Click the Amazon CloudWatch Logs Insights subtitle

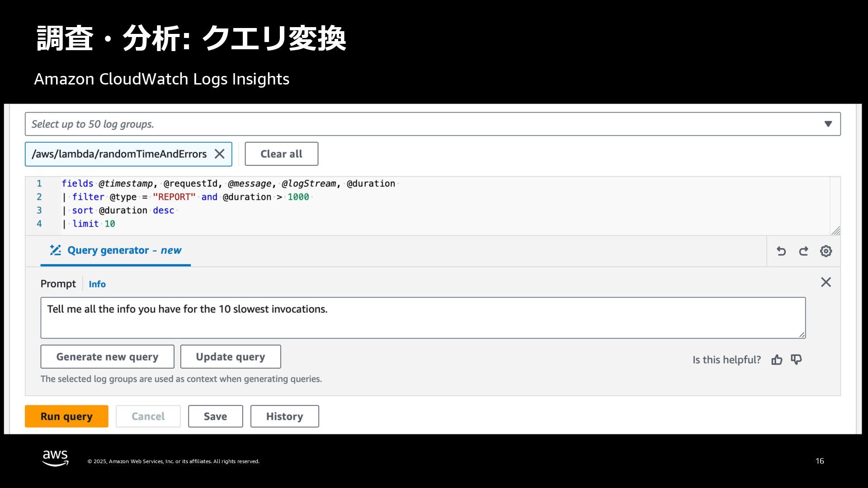pyautogui.click(x=162, y=79)
